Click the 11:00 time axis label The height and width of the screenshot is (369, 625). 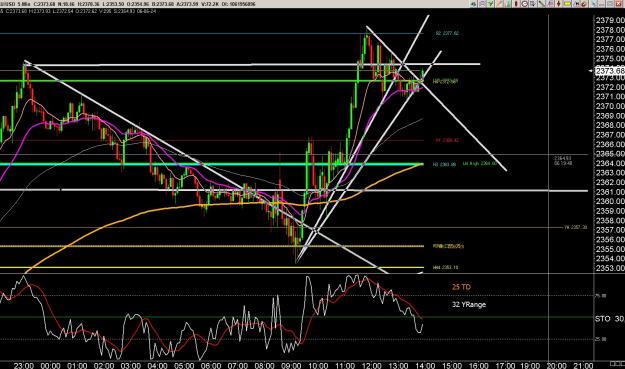345,365
